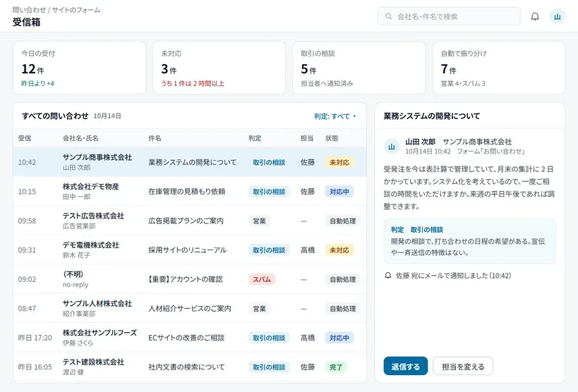Select the サンプル人材株式会社 row
The image size is (578, 392).
190,308
